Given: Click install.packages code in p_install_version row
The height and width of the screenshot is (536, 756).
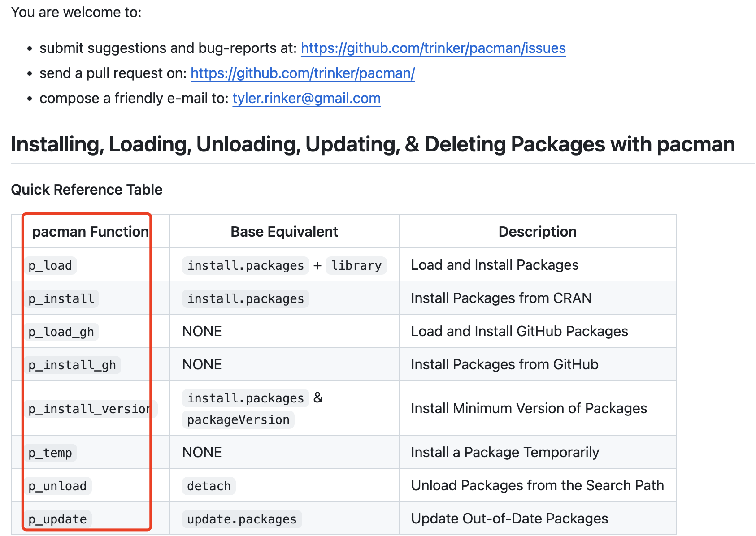Looking at the screenshot, I should tap(246, 398).
